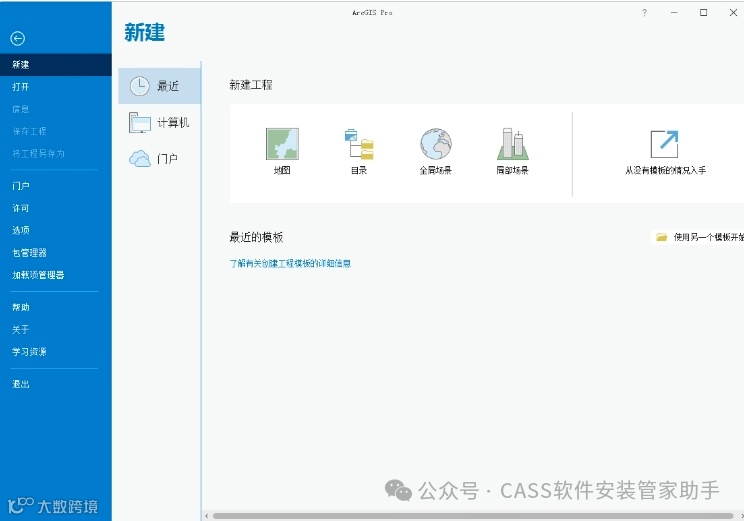The height and width of the screenshot is (521, 744).
Task: Open the 打开 menu item
Action: (x=56, y=87)
